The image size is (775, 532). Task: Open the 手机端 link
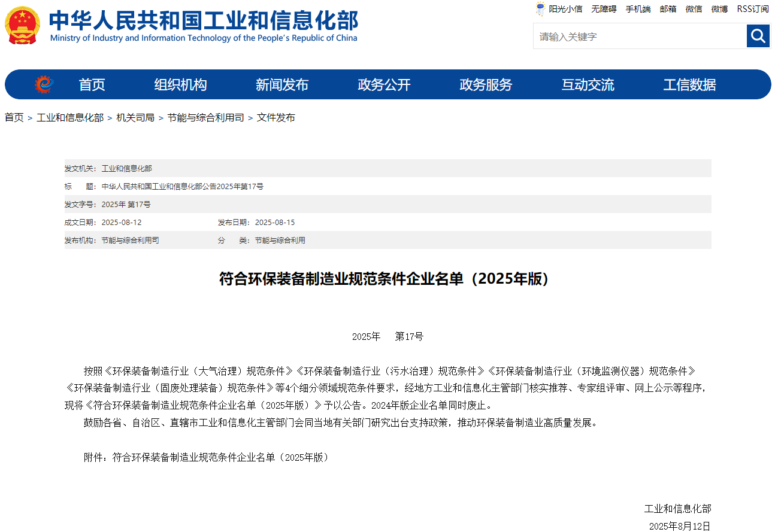(x=638, y=9)
